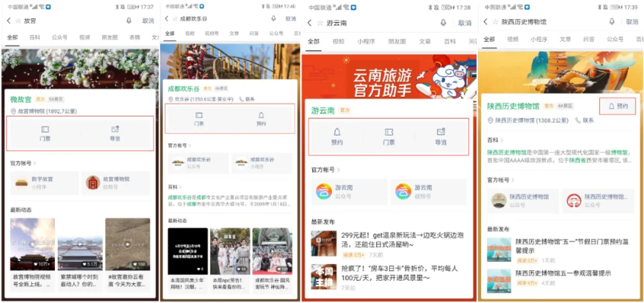Open 故宫博物院 视频号 account

116,183
